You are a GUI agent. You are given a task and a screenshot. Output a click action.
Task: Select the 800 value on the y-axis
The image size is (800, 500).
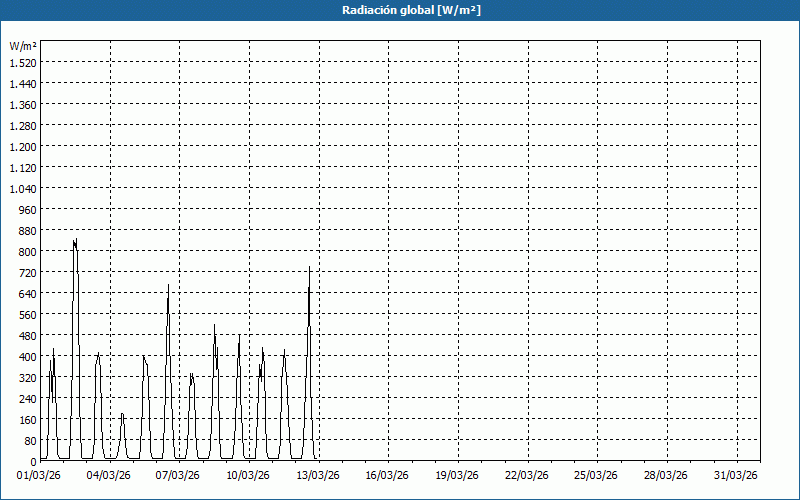[x=27, y=251]
